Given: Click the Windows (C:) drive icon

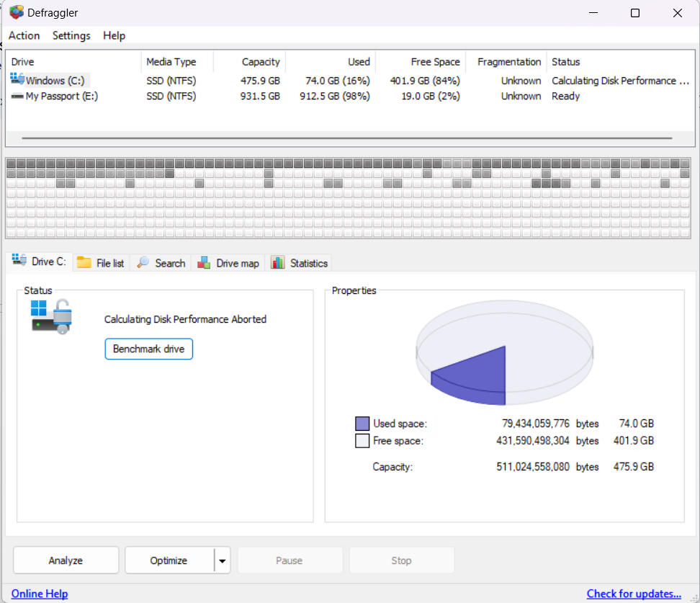Looking at the screenshot, I should pyautogui.click(x=17, y=80).
